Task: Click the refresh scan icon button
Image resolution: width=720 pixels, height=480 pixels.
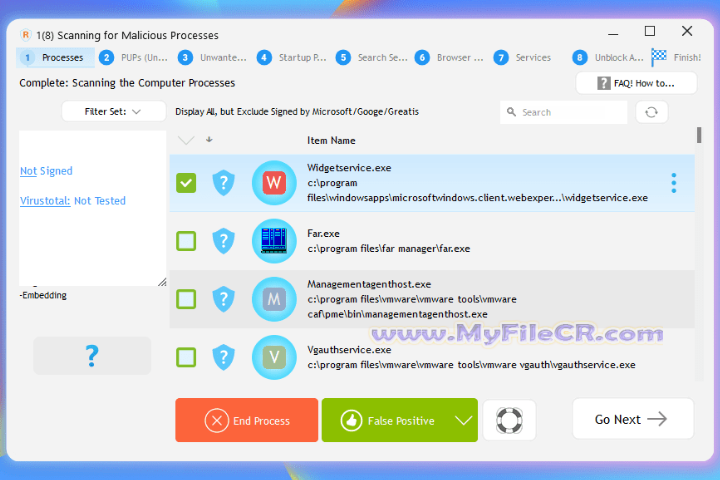Action: click(652, 112)
